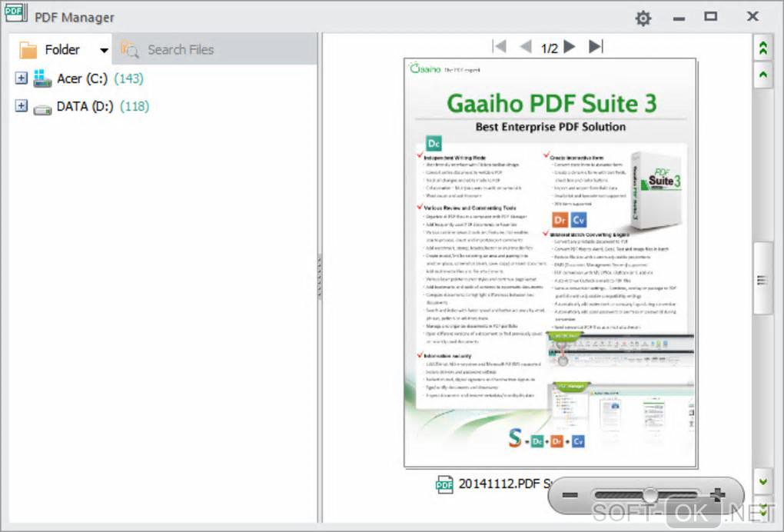Open the settings gear in title bar
Screen dimensions: 784x532
(x=643, y=18)
